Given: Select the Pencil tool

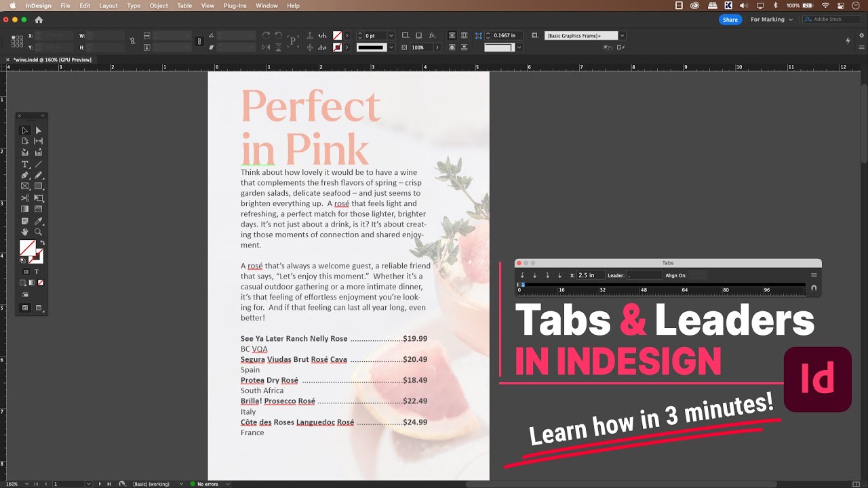Looking at the screenshot, I should click(39, 175).
